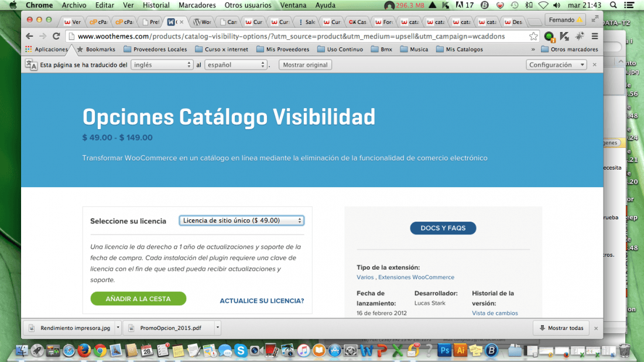Open Skype from the Dock
Screen dimensions: 644x362
[241, 350]
